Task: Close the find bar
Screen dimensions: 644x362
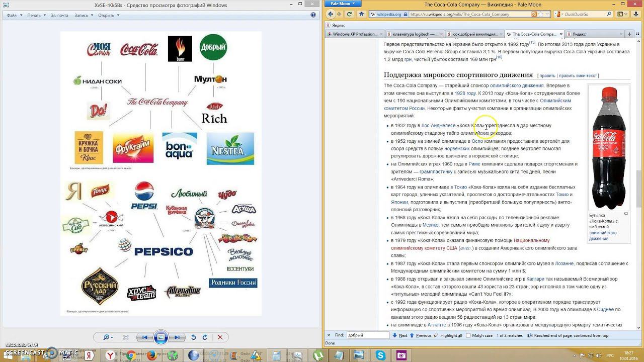Action: pyautogui.click(x=329, y=335)
